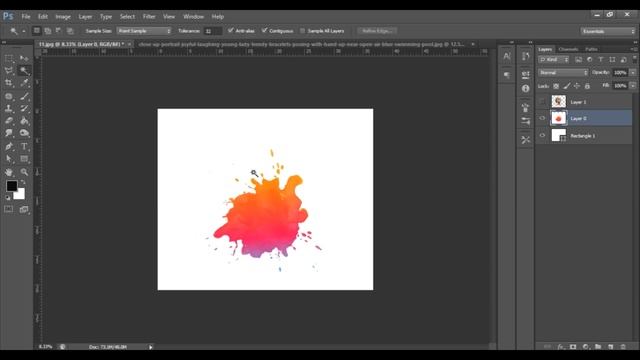Select the Rectangle 1 layer thumbnail
This screenshot has width=640, height=360.
pyautogui.click(x=558, y=136)
